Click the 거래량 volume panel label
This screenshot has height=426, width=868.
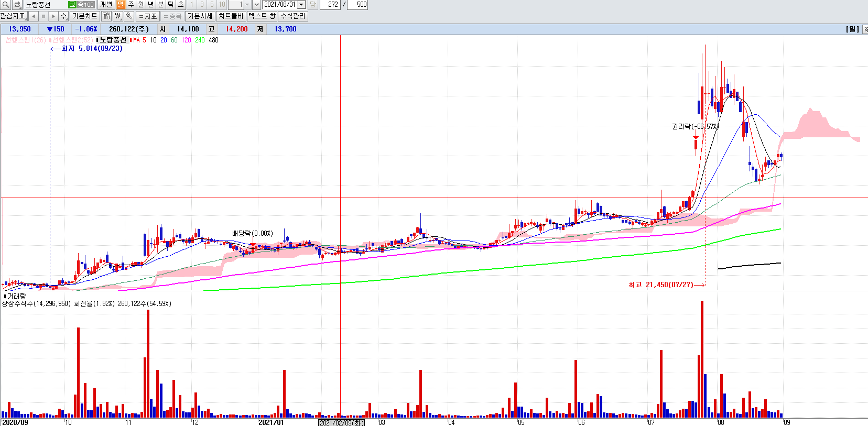pos(16,296)
